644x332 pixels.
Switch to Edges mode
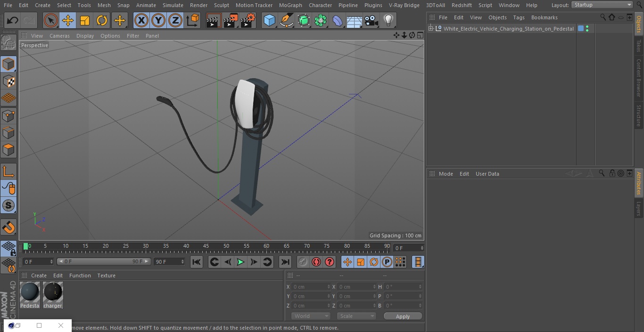[8, 132]
